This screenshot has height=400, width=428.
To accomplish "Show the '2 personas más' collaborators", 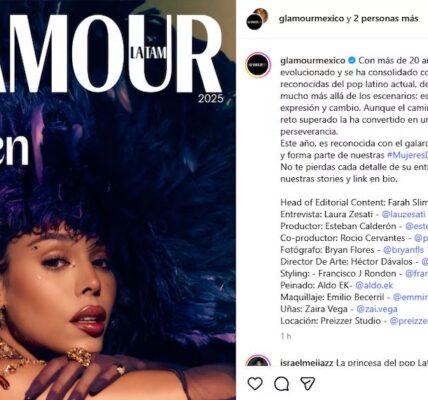I will [x=386, y=19].
